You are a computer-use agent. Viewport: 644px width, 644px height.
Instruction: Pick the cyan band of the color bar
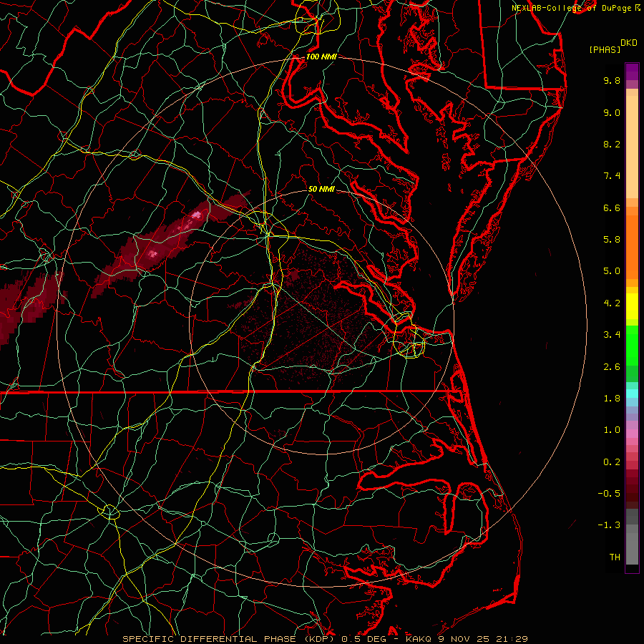[632, 394]
